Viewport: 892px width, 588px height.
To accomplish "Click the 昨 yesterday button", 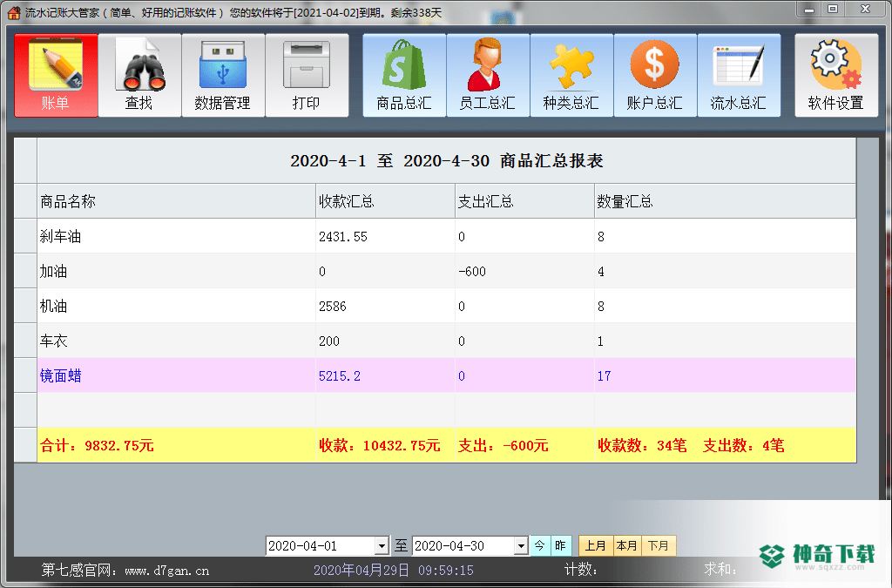I will tap(560, 546).
